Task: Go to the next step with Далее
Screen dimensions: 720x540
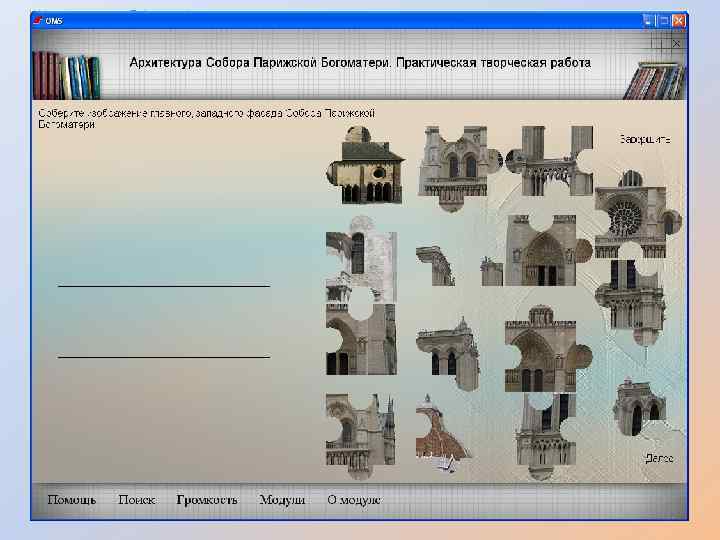Action: pyautogui.click(x=659, y=458)
